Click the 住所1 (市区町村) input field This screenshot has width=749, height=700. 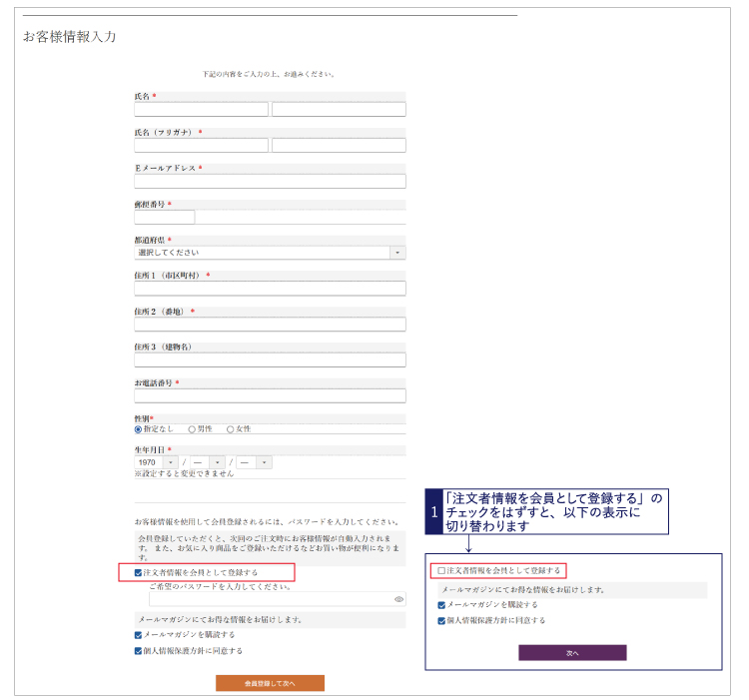pyautogui.click(x=270, y=289)
